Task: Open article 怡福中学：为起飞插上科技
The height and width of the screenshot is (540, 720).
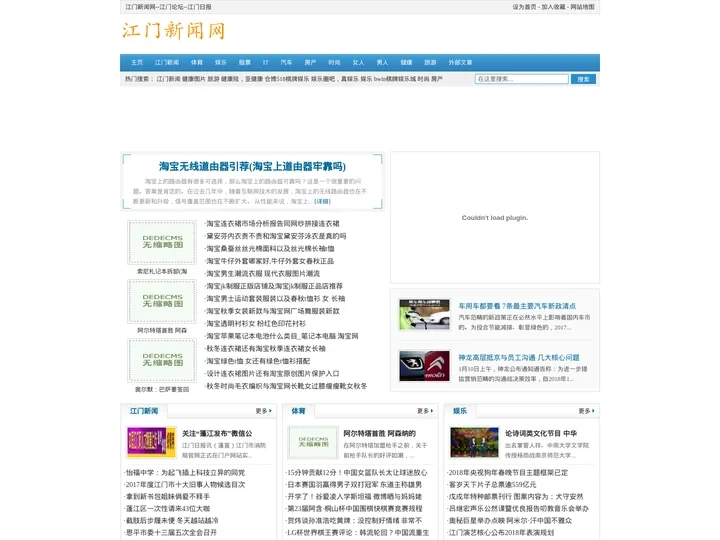Action: 186,472
